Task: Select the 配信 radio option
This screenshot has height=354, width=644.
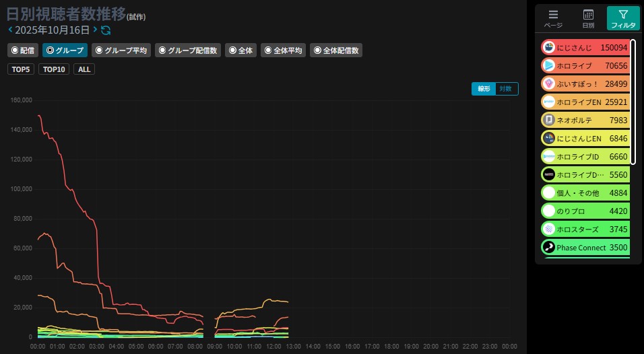Action: pos(23,50)
